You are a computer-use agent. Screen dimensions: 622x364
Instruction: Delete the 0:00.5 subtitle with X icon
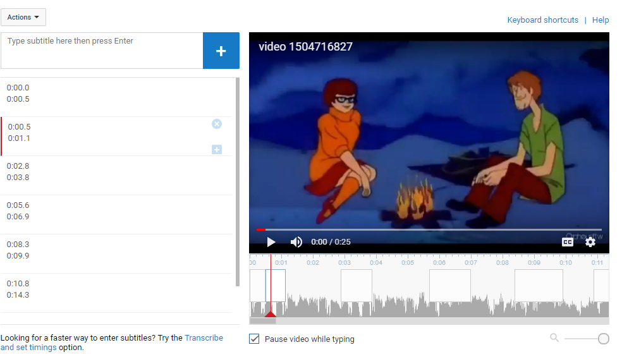point(217,124)
